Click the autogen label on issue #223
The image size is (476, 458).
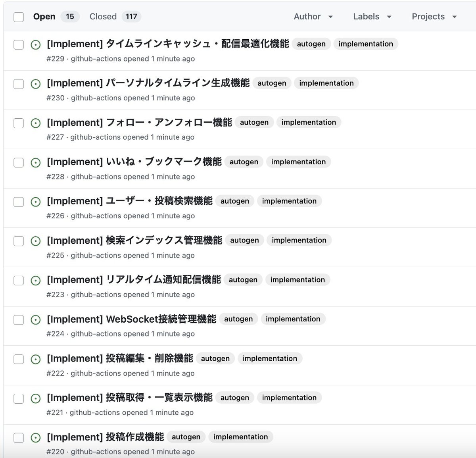(x=243, y=280)
